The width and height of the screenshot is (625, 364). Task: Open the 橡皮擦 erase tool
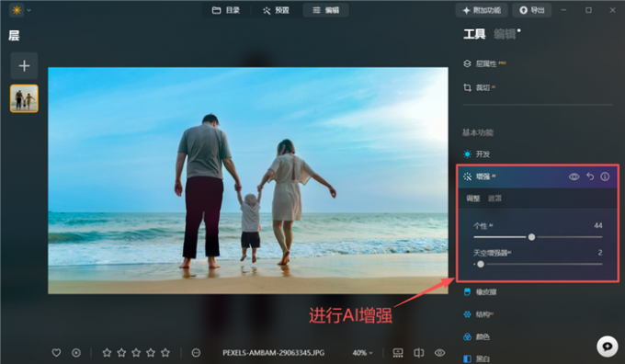tap(480, 292)
